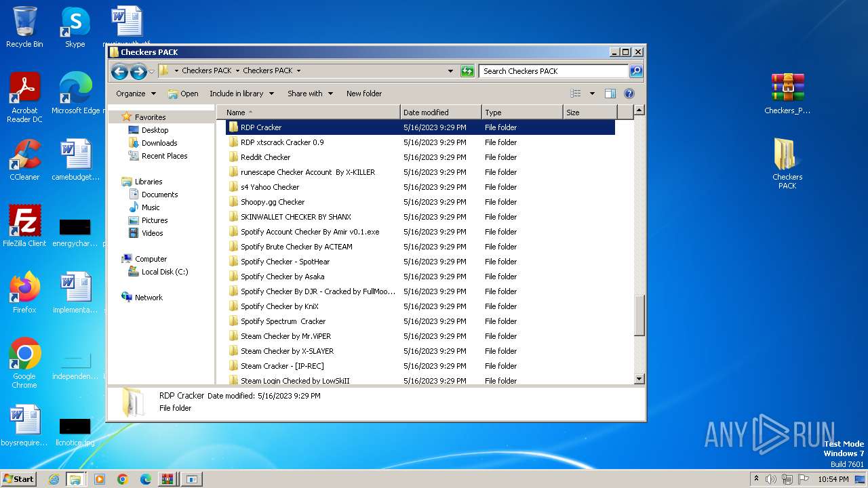The width and height of the screenshot is (868, 488).
Task: Click the file list scroll-down arrow
Action: coord(639,379)
